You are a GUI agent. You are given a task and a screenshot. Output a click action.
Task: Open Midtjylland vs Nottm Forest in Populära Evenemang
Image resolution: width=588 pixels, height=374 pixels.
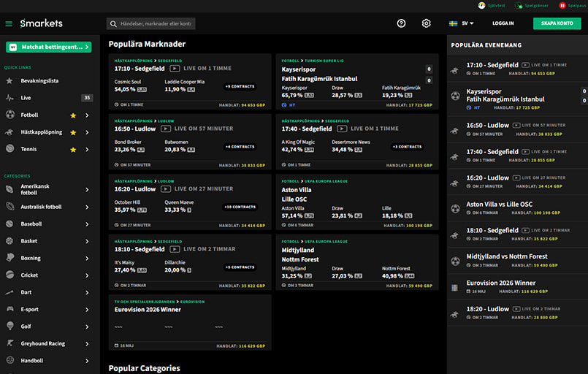507,256
